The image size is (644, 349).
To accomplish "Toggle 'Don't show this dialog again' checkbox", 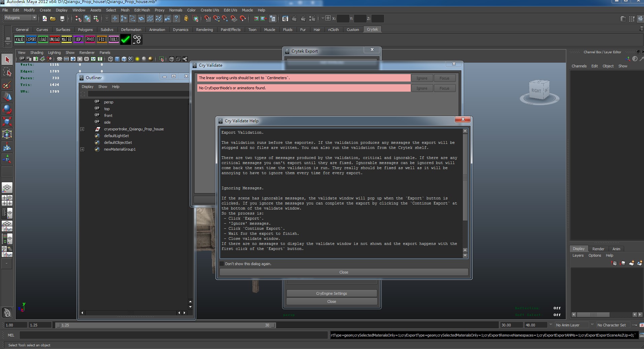I will tap(222, 264).
